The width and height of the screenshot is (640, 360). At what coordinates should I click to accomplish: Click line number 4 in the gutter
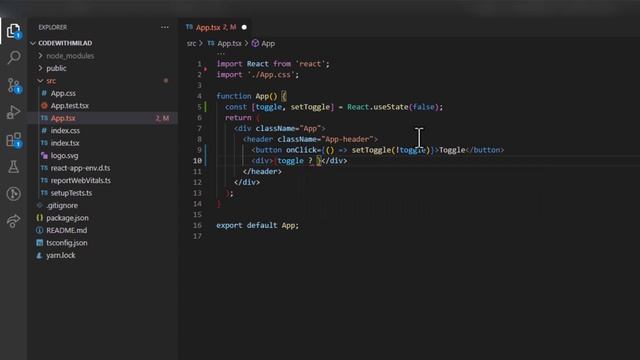click(x=199, y=96)
